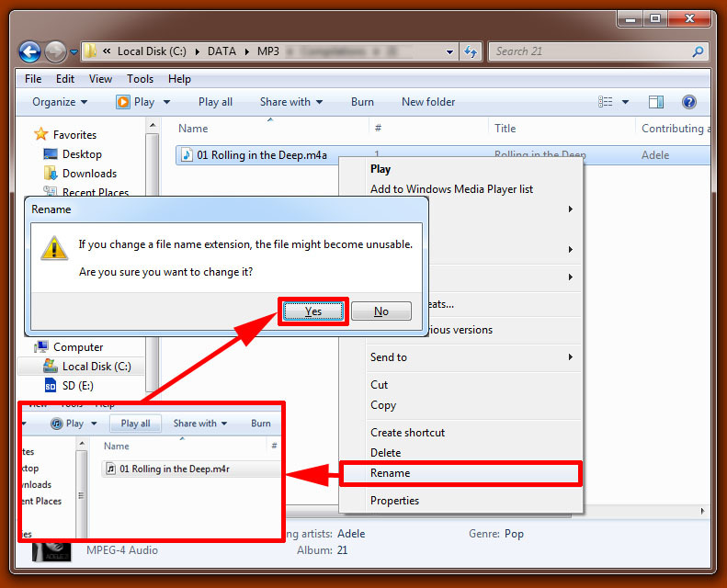Viewport: 727px width, 588px height.
Task: Click the Change your view icon
Action: (x=606, y=102)
